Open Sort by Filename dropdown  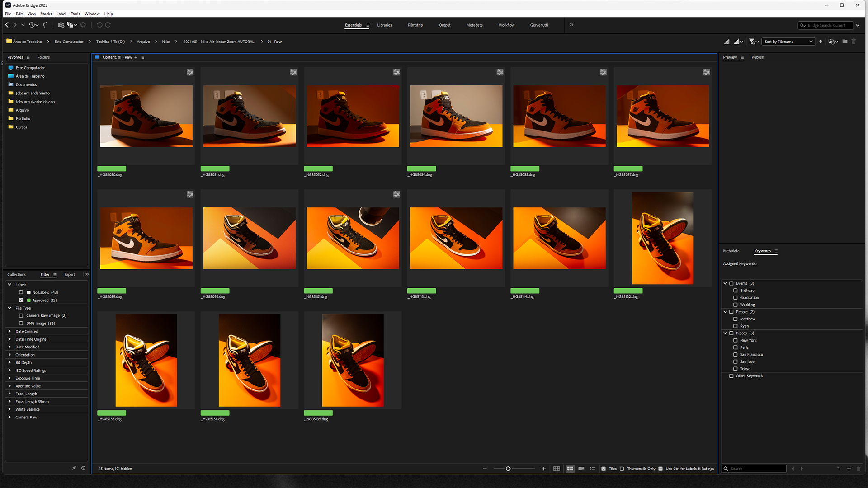788,42
